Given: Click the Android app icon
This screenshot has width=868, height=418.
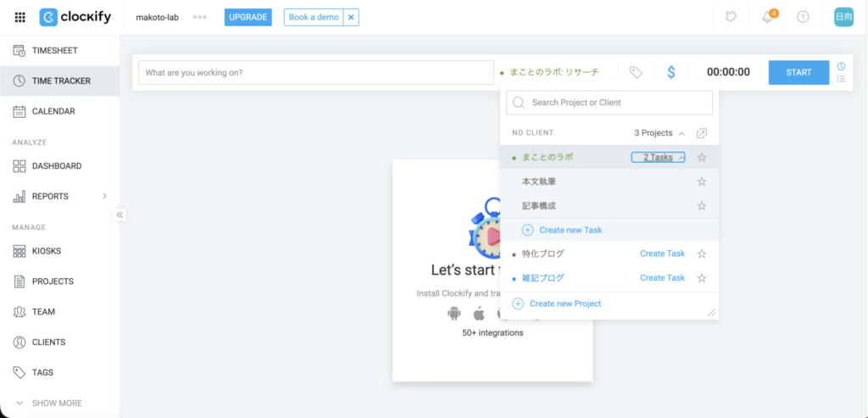Looking at the screenshot, I should point(454,314).
